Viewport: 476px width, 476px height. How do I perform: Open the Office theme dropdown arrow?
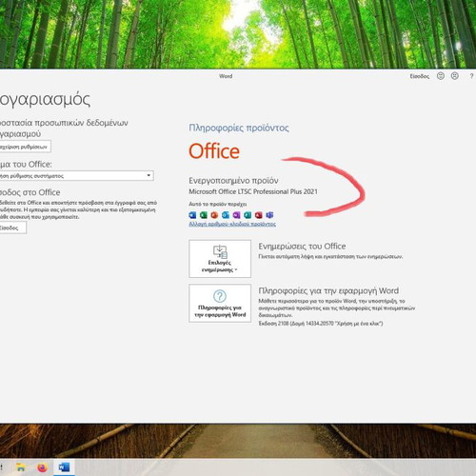149,175
